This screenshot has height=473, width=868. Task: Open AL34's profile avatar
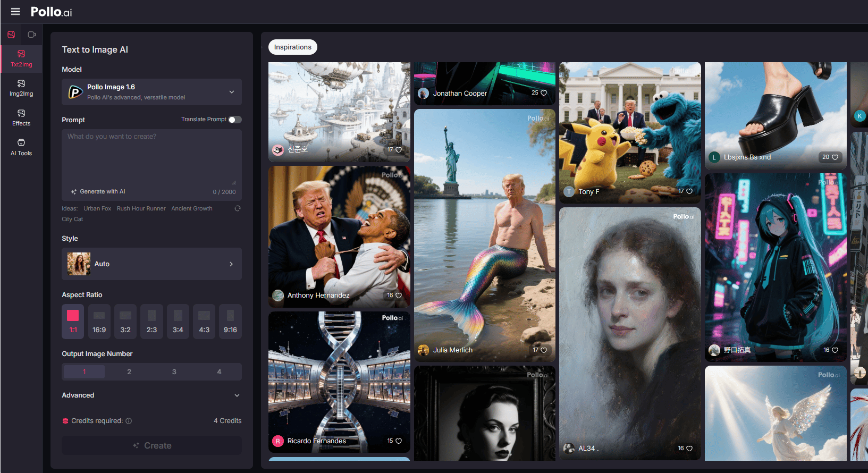569,449
